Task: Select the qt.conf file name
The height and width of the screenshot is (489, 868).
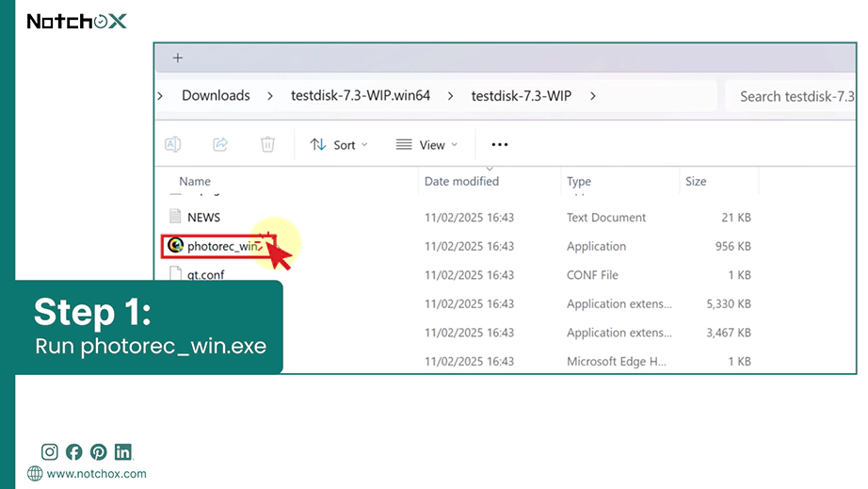Action: coord(206,275)
